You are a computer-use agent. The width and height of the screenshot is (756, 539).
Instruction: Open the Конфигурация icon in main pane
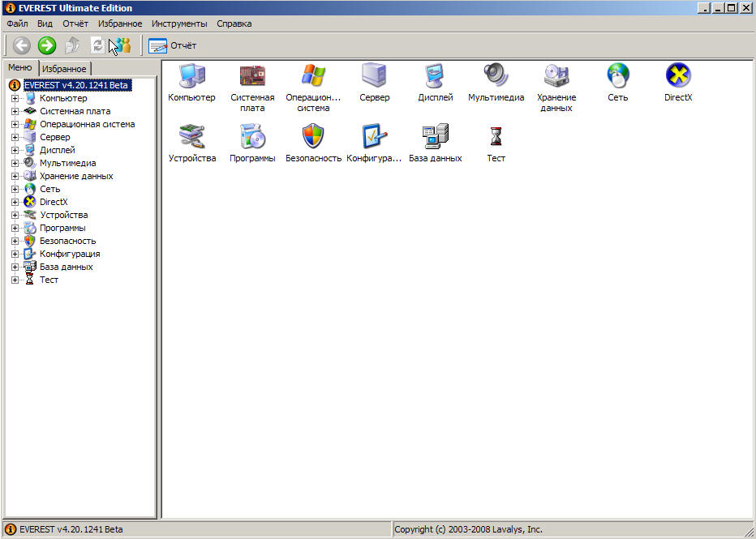pos(374,136)
